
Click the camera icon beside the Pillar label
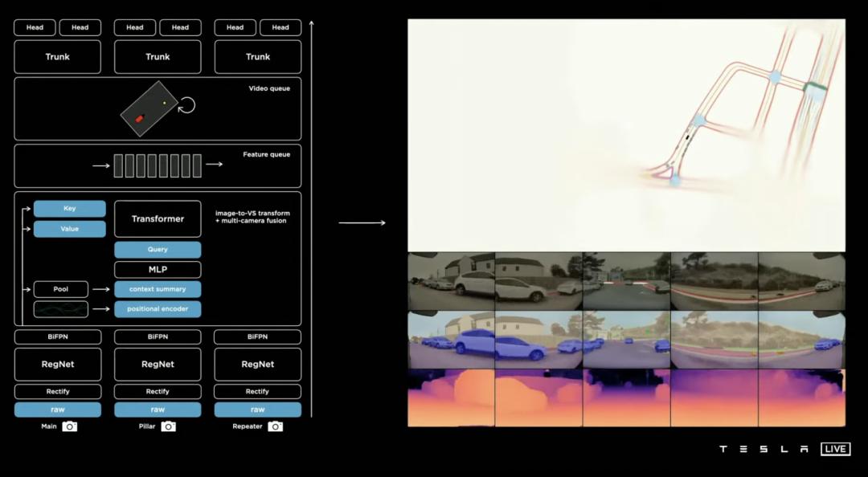[168, 426]
